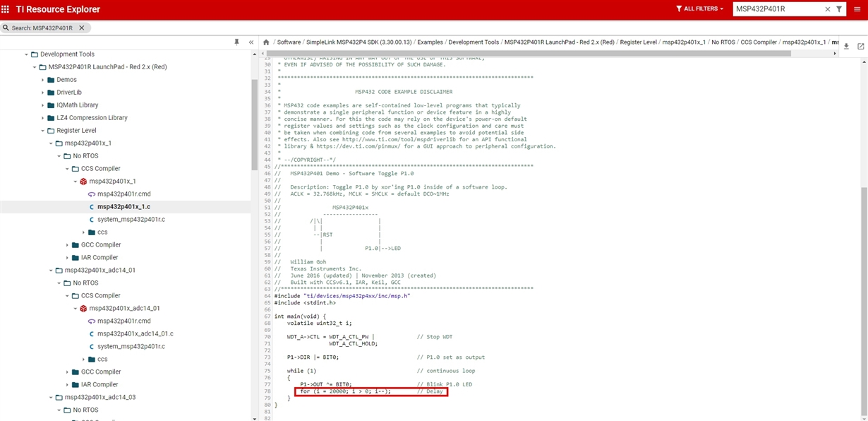Clear the MSP432P401R search box text
868x421 pixels.
tap(828, 9)
